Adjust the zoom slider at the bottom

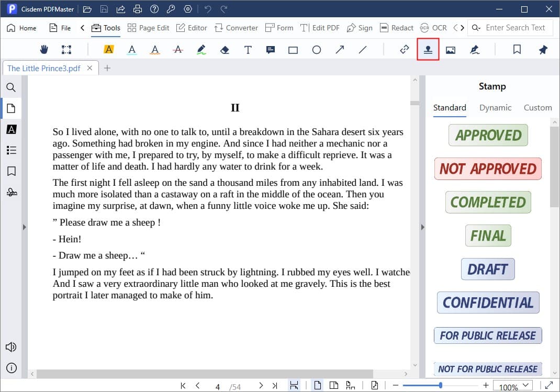441,385
